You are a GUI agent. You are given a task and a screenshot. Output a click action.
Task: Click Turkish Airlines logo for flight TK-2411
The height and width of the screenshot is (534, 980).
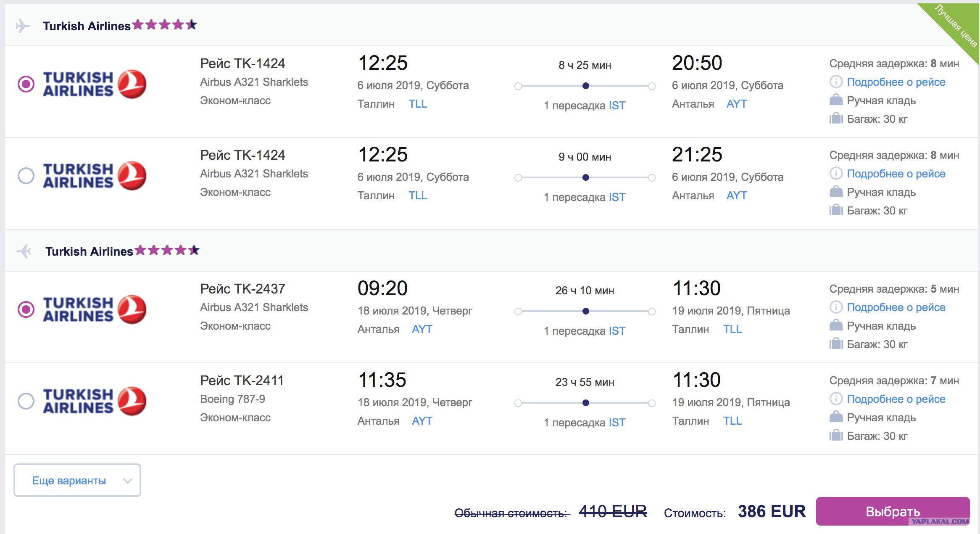click(95, 401)
